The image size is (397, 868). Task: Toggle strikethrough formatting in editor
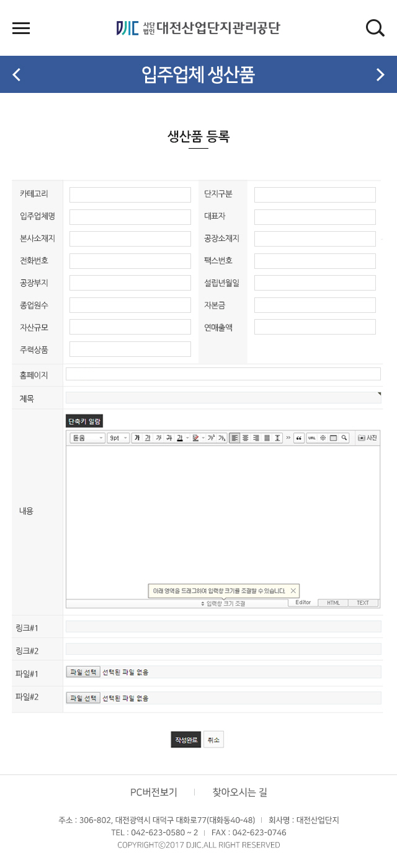[x=169, y=437]
